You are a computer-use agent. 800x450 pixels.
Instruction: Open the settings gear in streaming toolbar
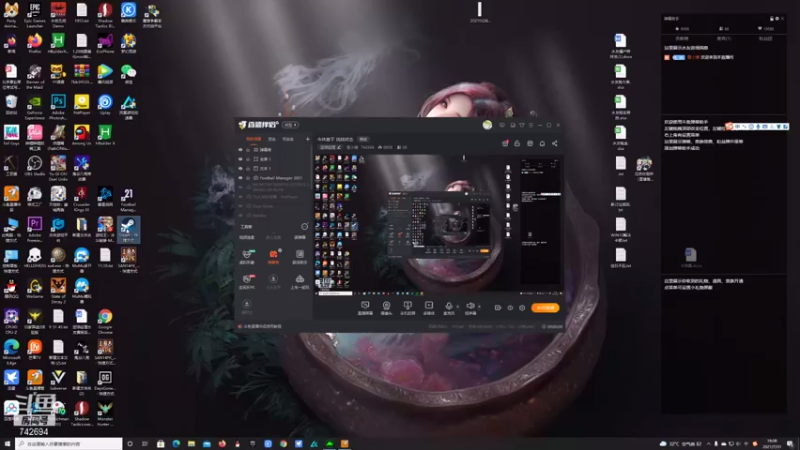click(522, 308)
